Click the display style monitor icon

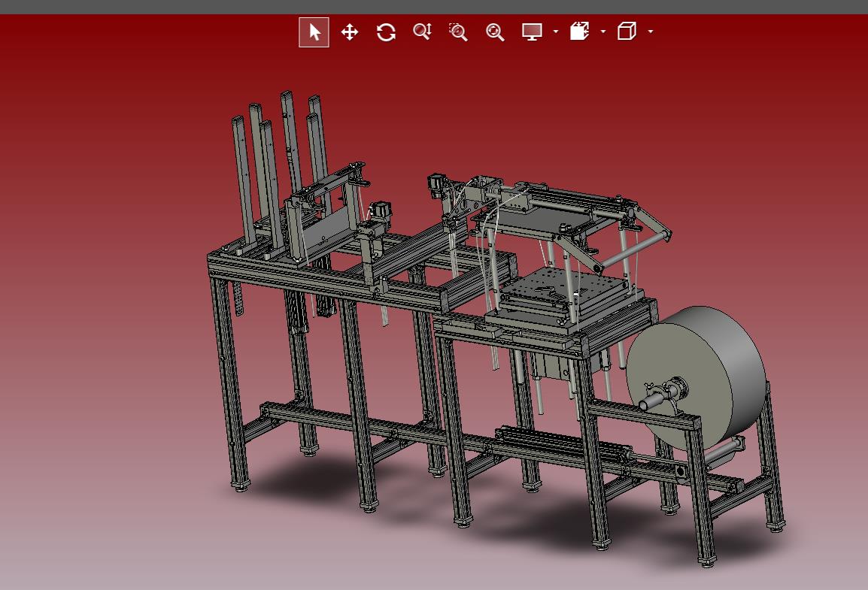[532, 32]
